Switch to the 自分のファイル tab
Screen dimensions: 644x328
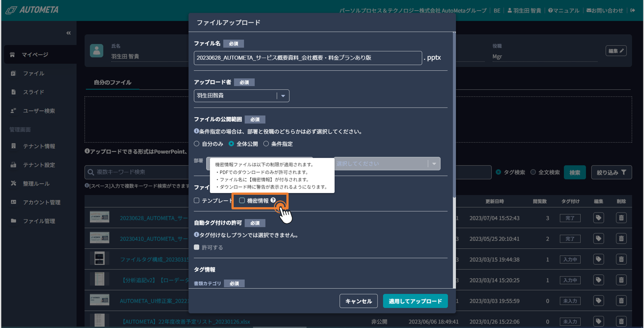click(112, 82)
